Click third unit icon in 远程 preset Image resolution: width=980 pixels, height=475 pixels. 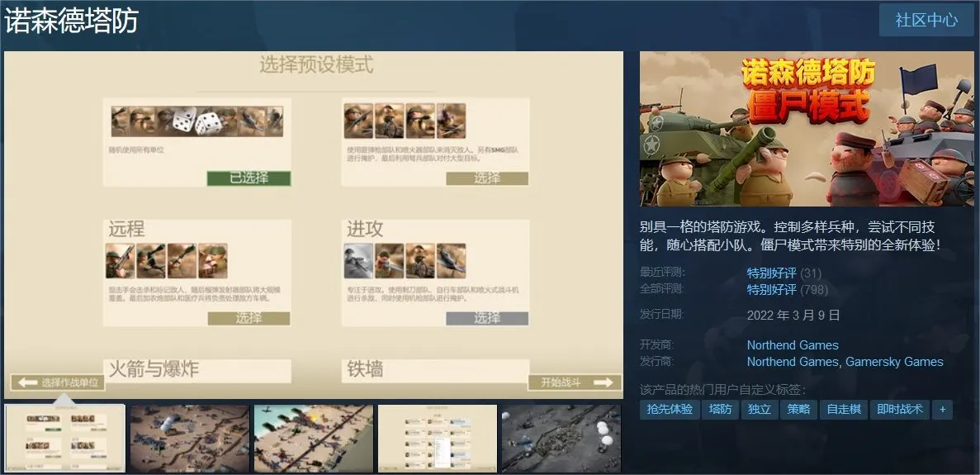point(182,260)
